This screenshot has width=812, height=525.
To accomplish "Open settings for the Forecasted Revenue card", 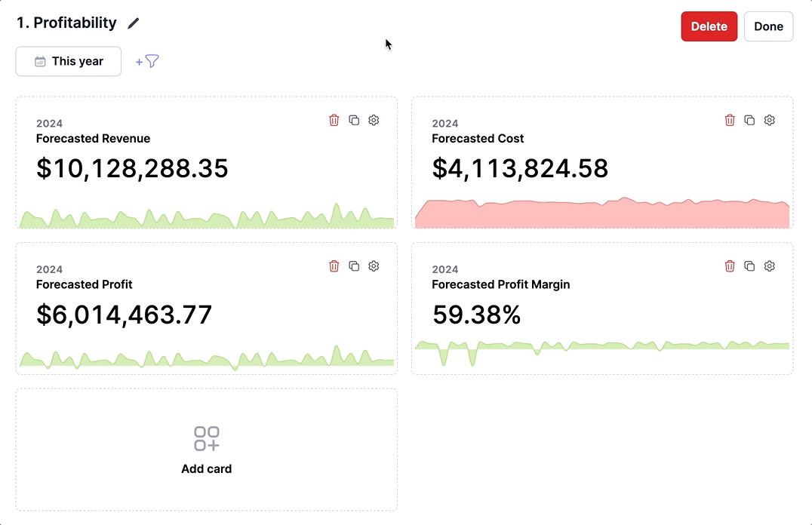I will point(373,120).
